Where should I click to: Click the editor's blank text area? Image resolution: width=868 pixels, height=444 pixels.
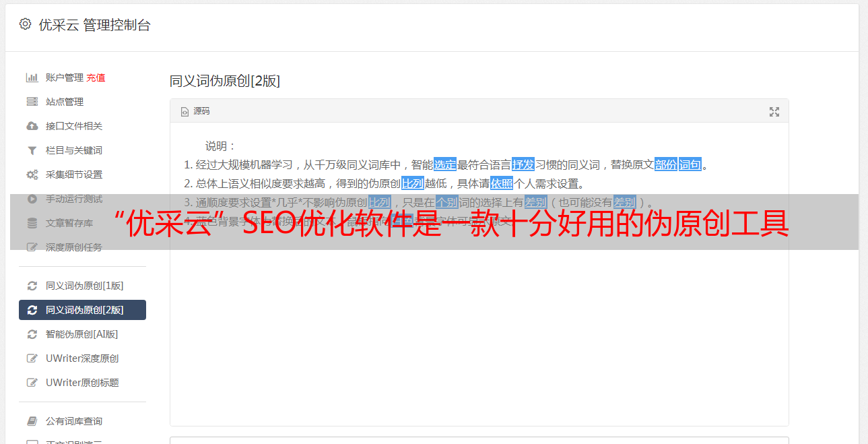pyautogui.click(x=479, y=337)
